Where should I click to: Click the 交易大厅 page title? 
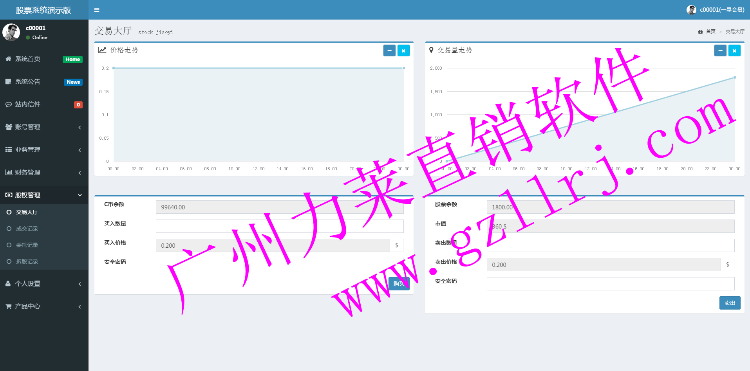112,31
